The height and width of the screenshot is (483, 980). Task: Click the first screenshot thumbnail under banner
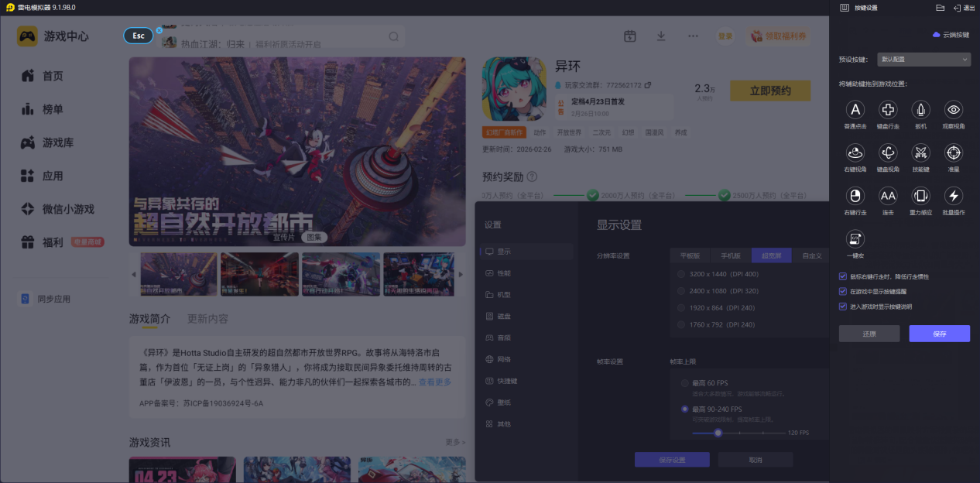pos(179,274)
